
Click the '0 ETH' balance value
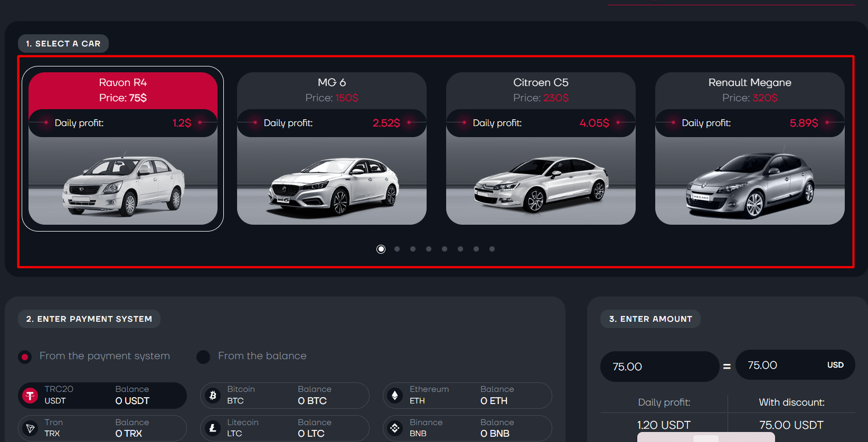tap(494, 401)
